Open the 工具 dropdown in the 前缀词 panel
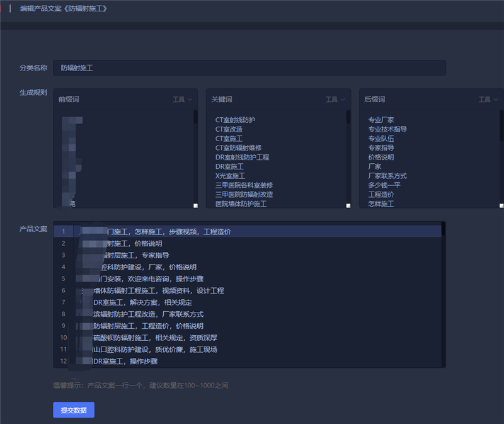Screen dimensions: 504x424 tap(182, 100)
